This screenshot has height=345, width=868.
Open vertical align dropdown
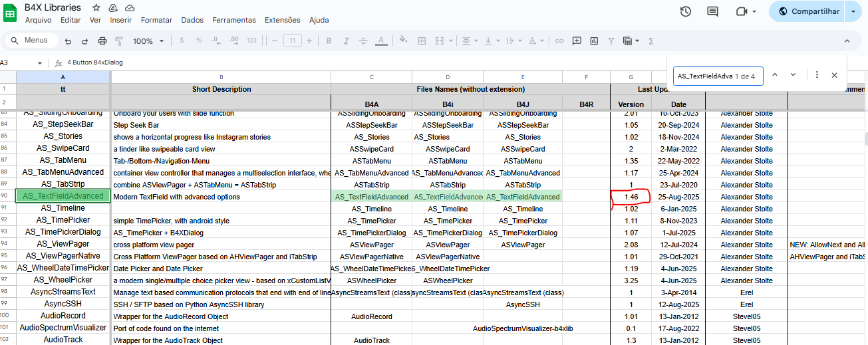point(492,41)
